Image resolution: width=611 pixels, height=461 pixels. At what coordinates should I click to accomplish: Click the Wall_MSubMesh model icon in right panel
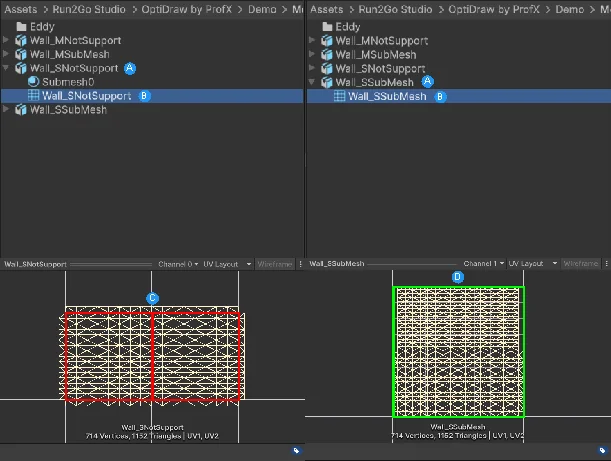pos(327,55)
